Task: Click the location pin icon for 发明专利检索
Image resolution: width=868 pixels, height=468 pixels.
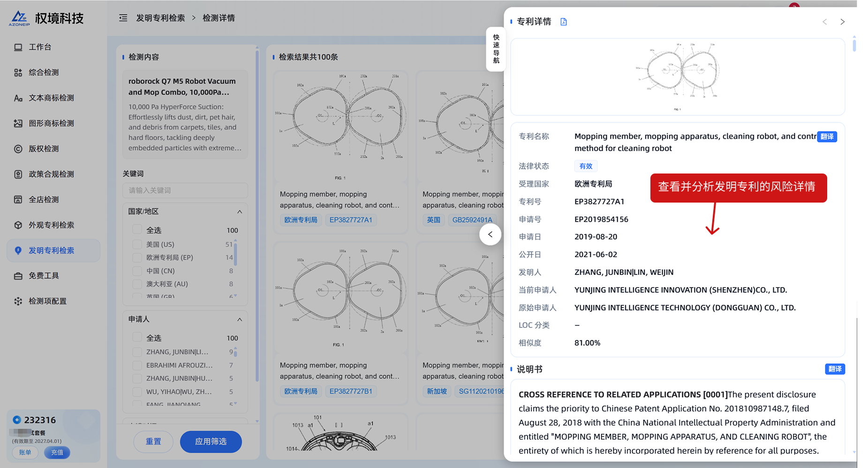Action: (x=18, y=250)
